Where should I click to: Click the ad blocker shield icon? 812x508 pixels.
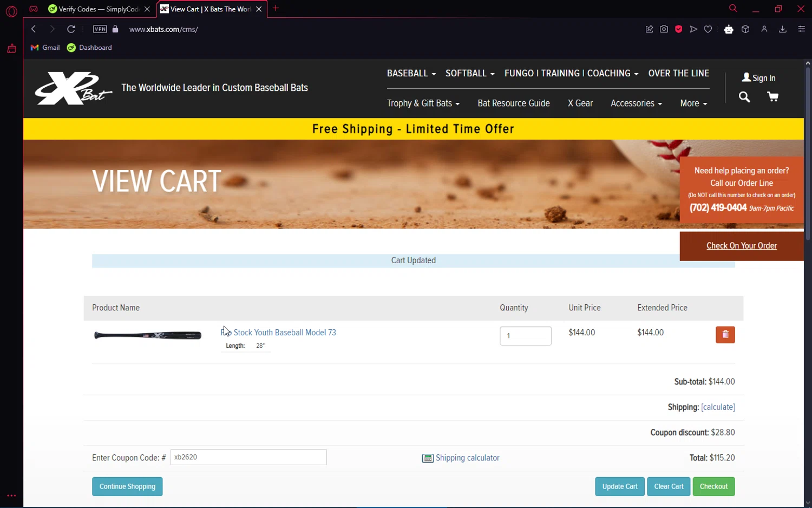pyautogui.click(x=678, y=29)
